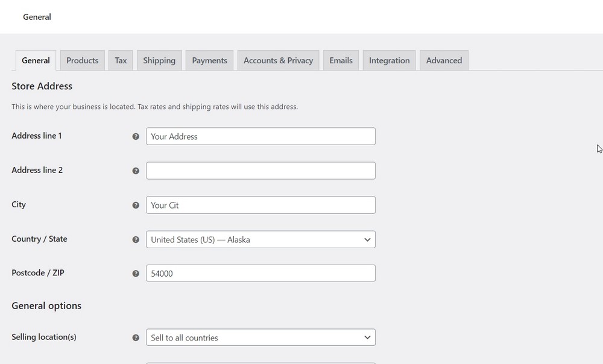Switch to the General tab
This screenshot has width=603, height=364.
(36, 60)
